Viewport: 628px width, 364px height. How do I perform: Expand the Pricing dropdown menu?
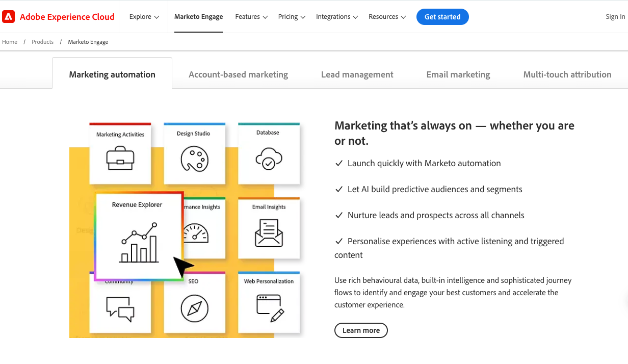[292, 17]
